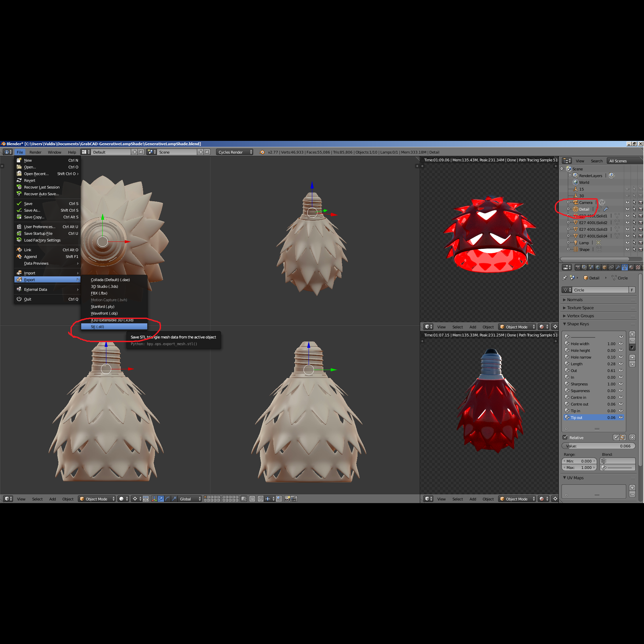Click the OpenGL render camera icon
The height and width of the screenshot is (644, 644).
287,499
